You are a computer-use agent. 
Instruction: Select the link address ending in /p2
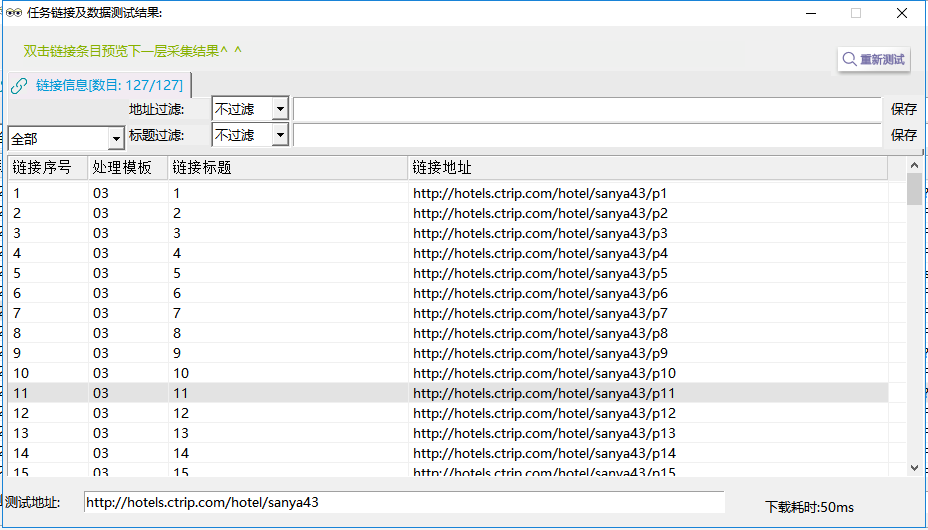[x=540, y=214]
